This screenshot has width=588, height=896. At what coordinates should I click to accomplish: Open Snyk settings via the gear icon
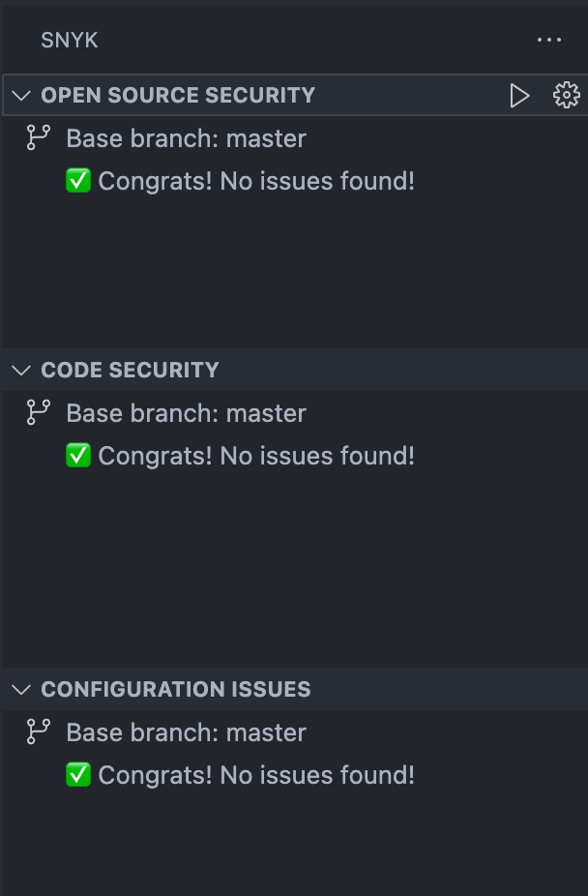point(566,95)
